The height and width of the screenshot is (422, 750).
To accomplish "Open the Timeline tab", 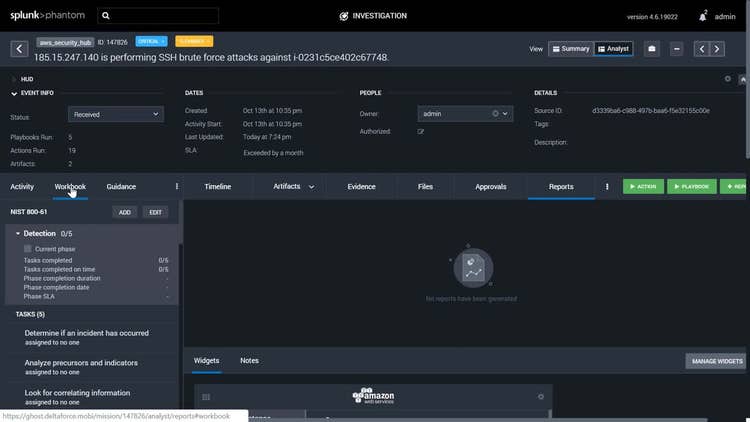I will coord(217,186).
